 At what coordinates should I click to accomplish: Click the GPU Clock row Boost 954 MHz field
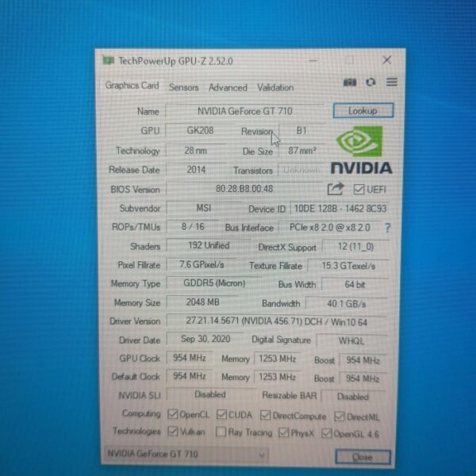pyautogui.click(x=363, y=360)
